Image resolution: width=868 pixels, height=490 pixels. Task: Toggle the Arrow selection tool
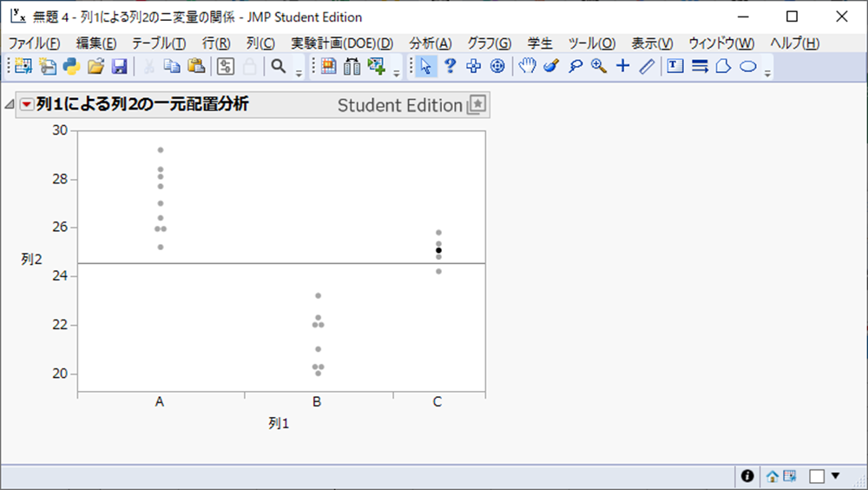pyautogui.click(x=425, y=66)
